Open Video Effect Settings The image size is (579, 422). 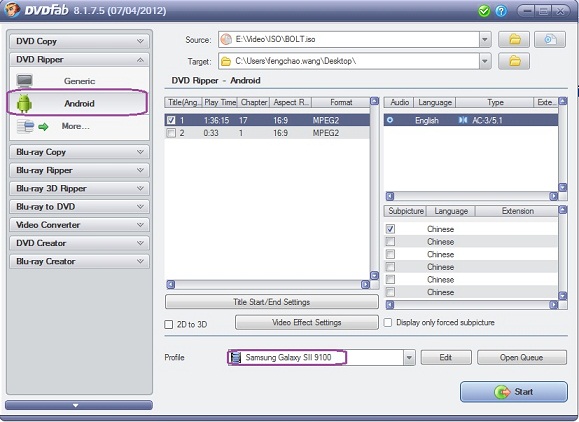point(306,322)
